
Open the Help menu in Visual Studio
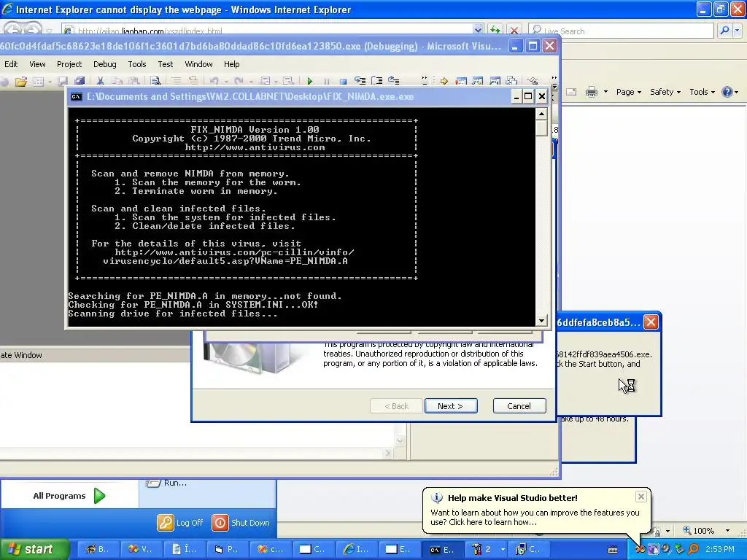pyautogui.click(x=231, y=64)
